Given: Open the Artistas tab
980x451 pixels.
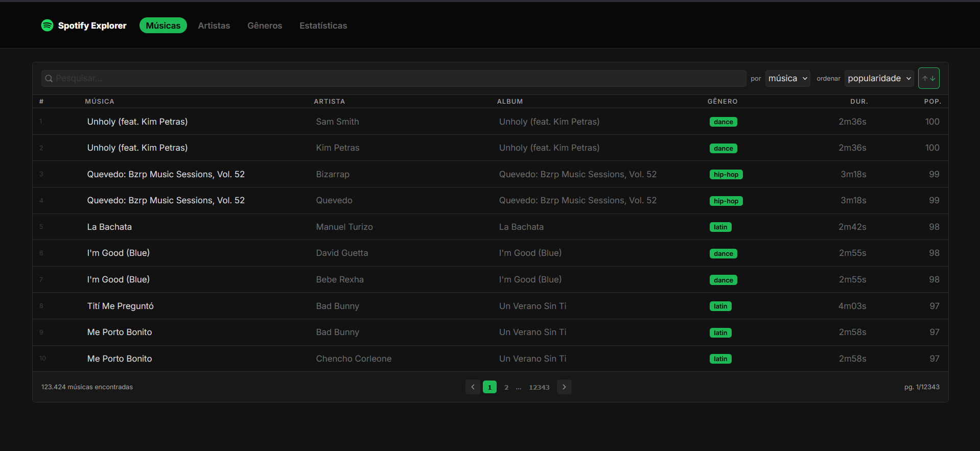Looking at the screenshot, I should point(214,26).
